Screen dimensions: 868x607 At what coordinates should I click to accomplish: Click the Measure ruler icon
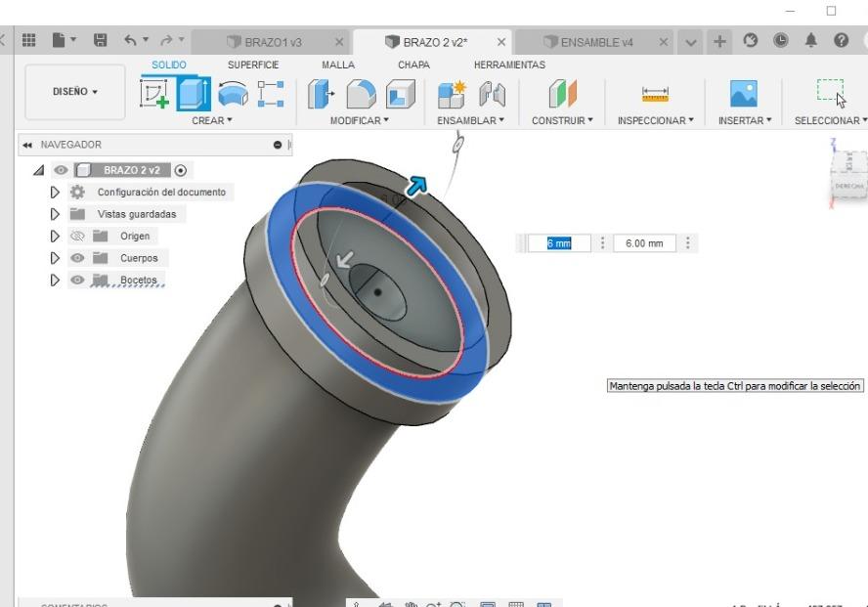(656, 94)
